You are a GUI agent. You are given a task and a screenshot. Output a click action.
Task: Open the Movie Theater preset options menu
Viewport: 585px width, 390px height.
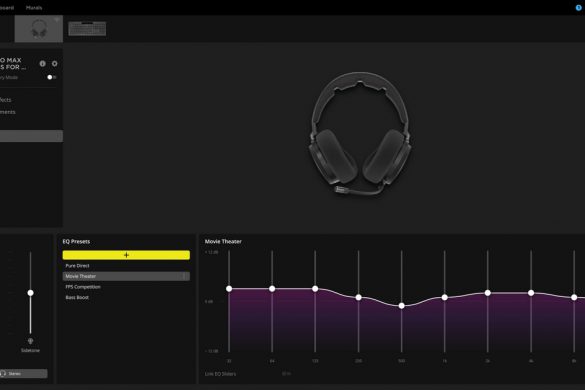[184, 276]
